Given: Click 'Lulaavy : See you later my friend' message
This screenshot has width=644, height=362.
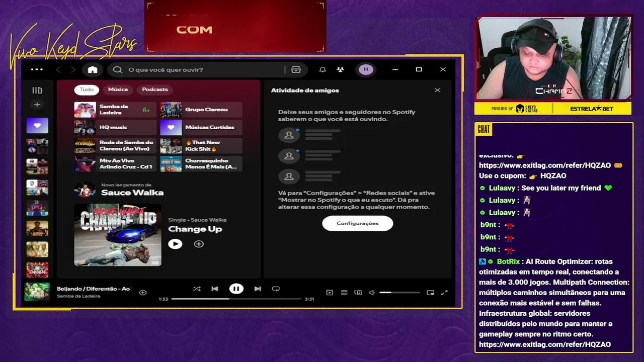Looking at the screenshot, I should pyautogui.click(x=546, y=188).
